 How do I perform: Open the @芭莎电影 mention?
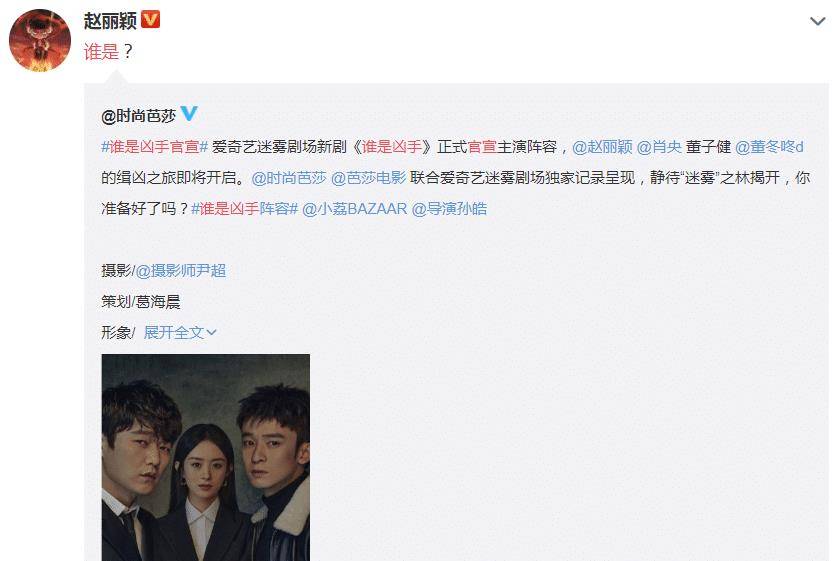point(368,178)
